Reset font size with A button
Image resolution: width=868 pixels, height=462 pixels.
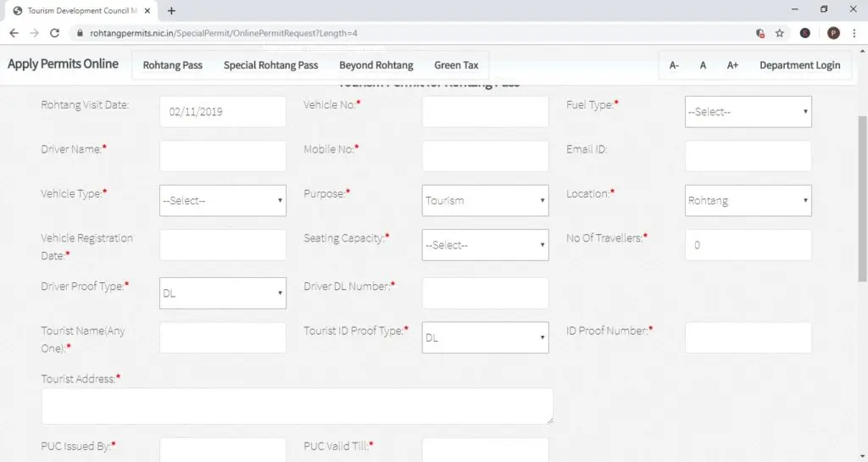(703, 65)
